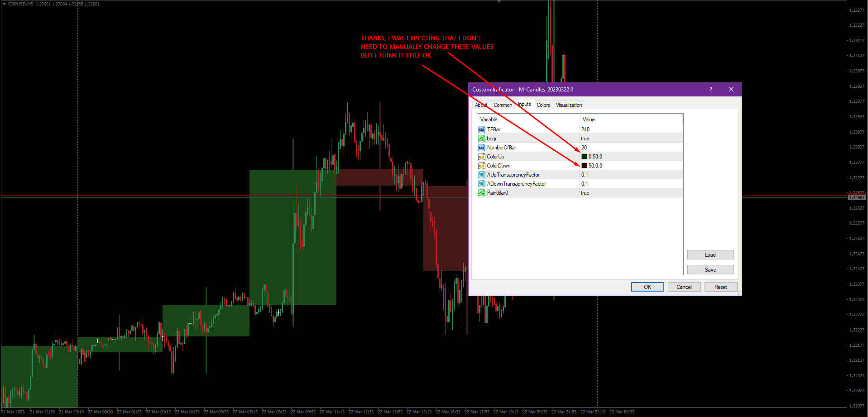Click the help question mark in dialog title

click(x=711, y=89)
